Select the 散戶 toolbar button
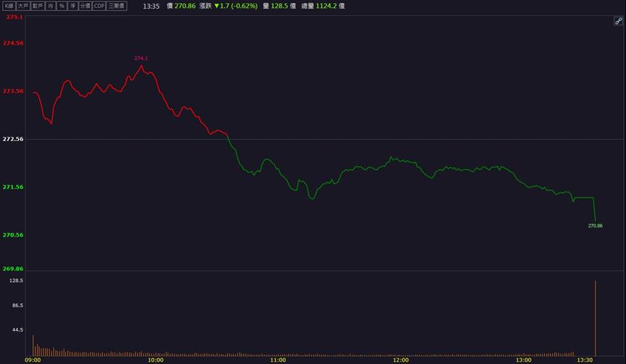This screenshot has width=626, height=364. [38, 6]
